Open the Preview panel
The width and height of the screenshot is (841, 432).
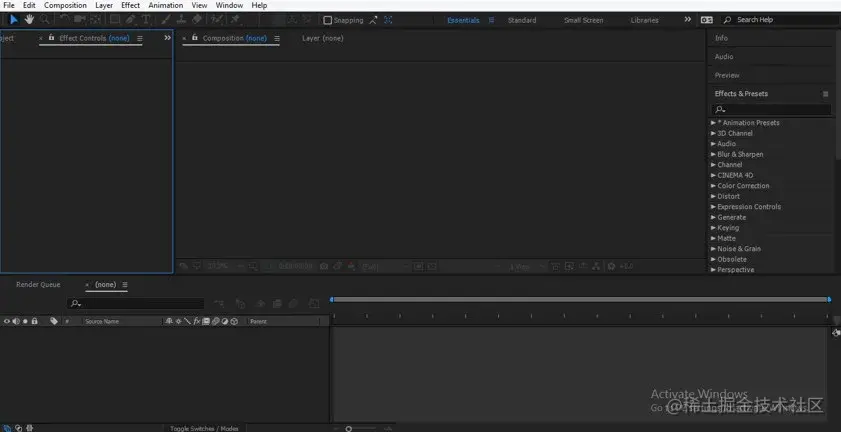(727, 75)
